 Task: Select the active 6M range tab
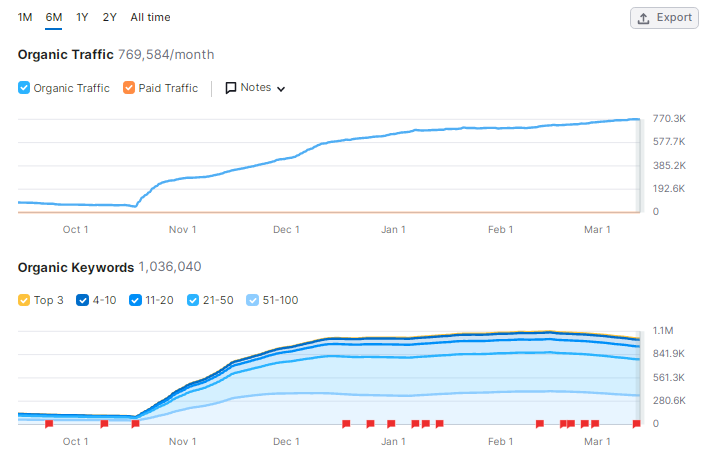[x=53, y=17]
